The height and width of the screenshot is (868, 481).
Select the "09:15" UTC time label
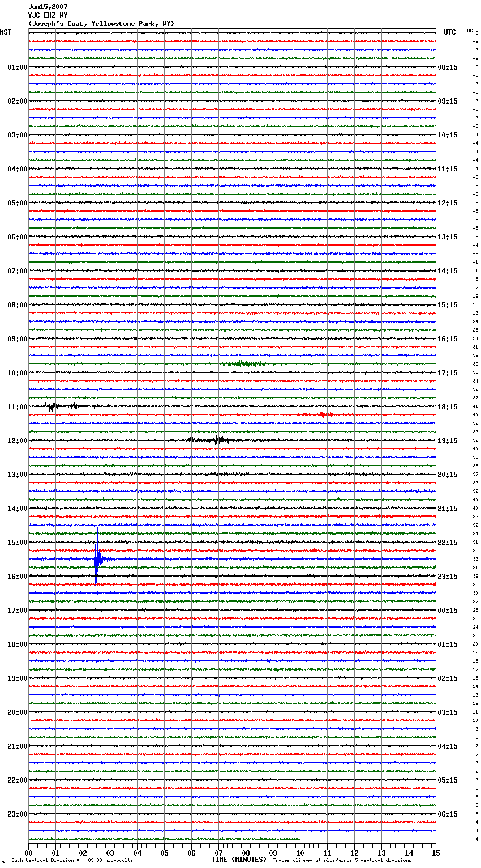(x=448, y=101)
